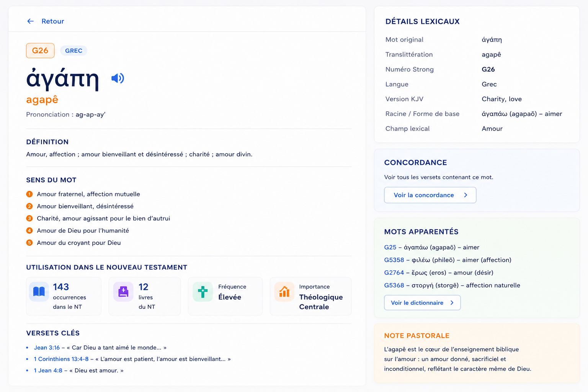The width and height of the screenshot is (588, 392).
Task: Click the '143' occurrences count
Action: 61,287
